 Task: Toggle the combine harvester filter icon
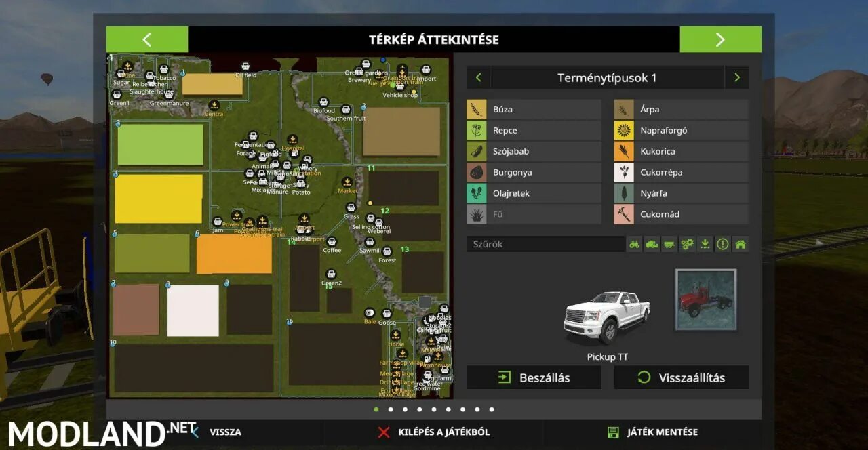pyautogui.click(x=652, y=245)
